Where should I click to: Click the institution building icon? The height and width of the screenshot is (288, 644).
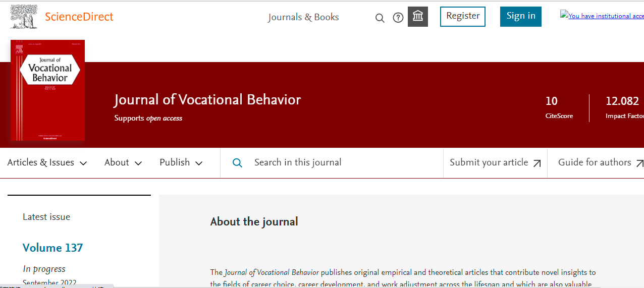418,17
